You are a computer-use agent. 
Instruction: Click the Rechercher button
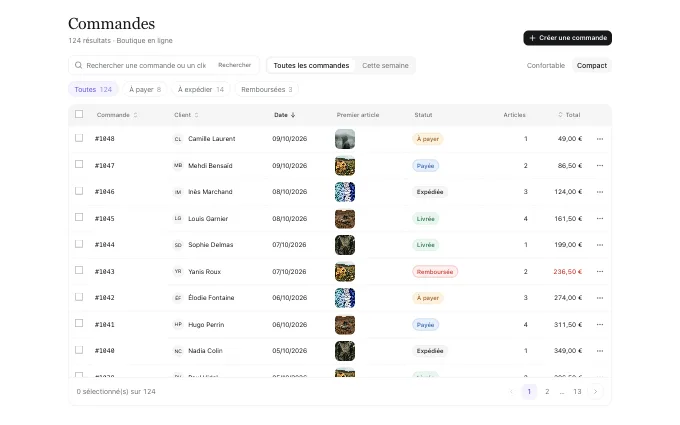[x=234, y=65]
